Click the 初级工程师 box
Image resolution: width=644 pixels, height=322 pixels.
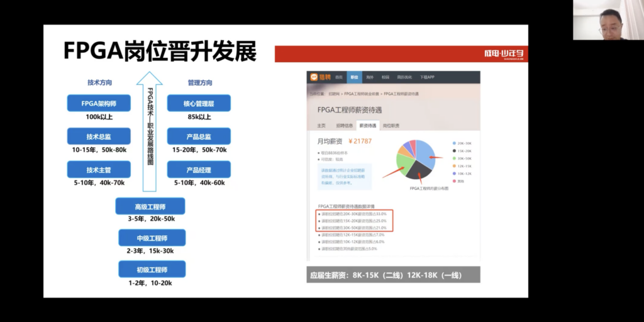(151, 270)
